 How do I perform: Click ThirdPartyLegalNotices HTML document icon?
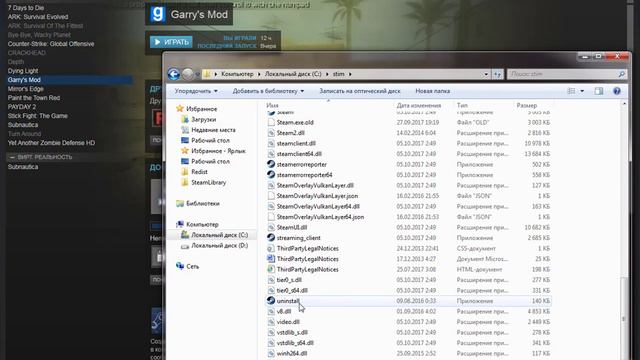coord(271,269)
